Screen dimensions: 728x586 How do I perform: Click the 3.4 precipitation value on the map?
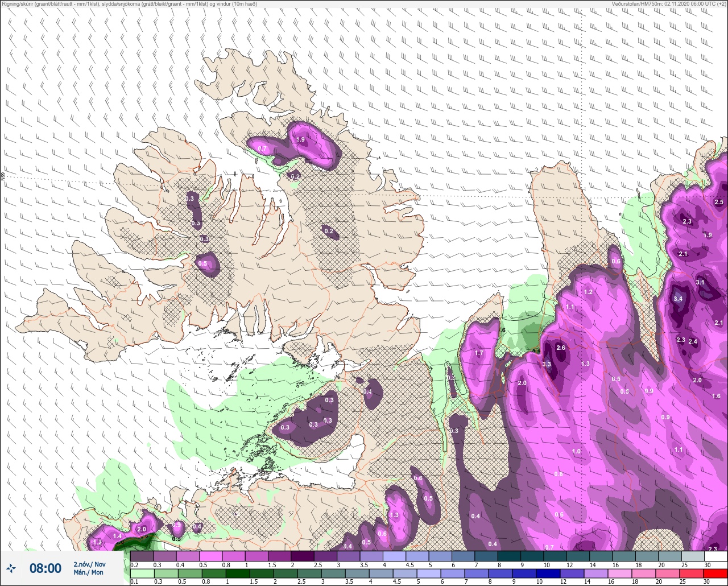(678, 299)
